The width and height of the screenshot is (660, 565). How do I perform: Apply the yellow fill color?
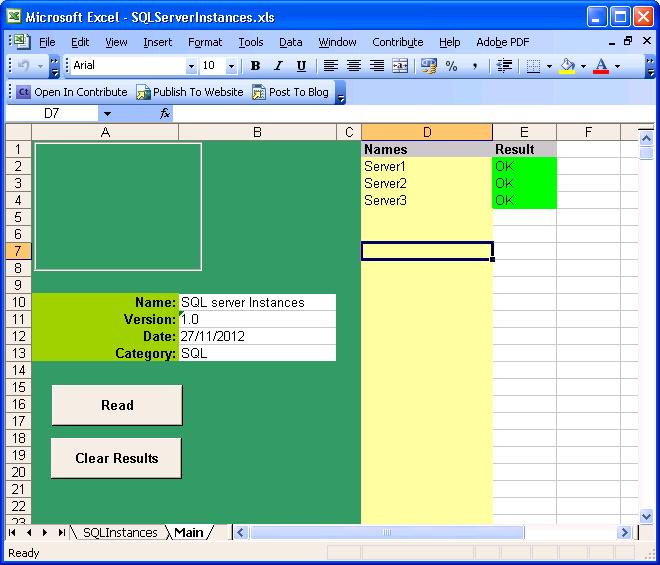[x=568, y=66]
